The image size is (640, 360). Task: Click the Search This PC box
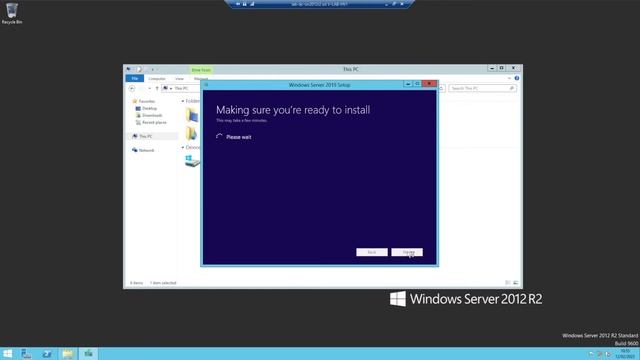482,88
